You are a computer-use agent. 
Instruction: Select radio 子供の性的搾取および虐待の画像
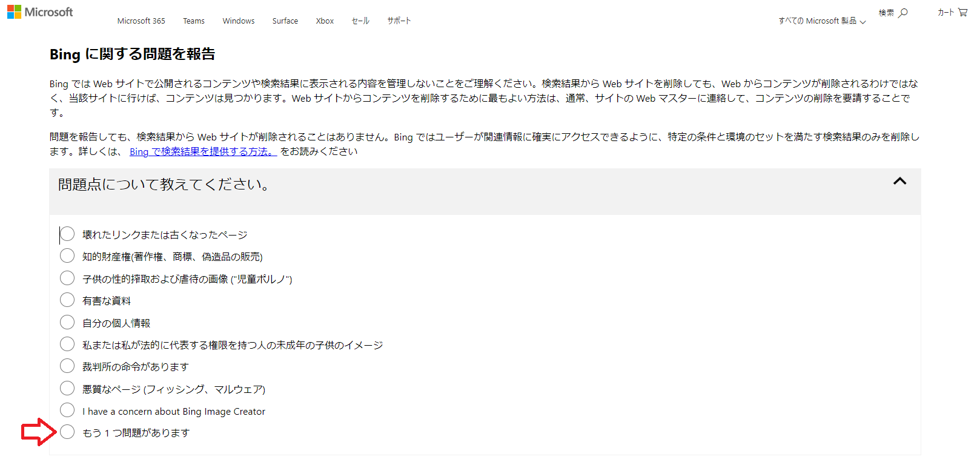(67, 278)
